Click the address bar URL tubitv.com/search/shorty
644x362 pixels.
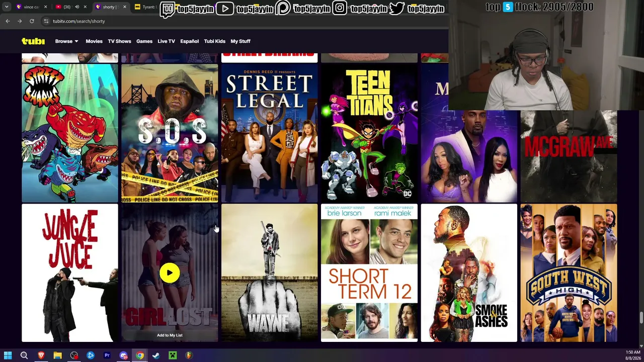point(78,21)
